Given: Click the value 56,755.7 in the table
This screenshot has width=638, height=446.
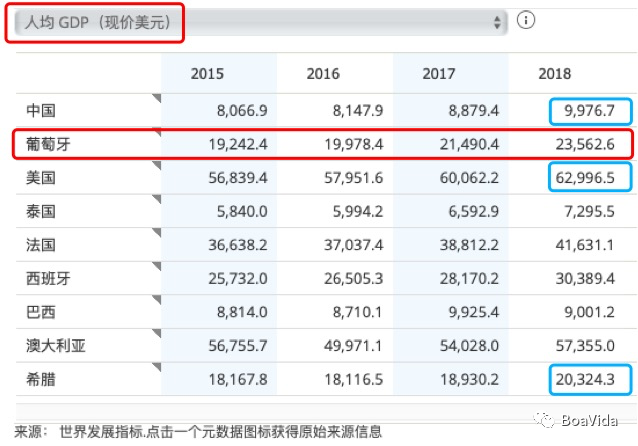Looking at the screenshot, I should [238, 346].
